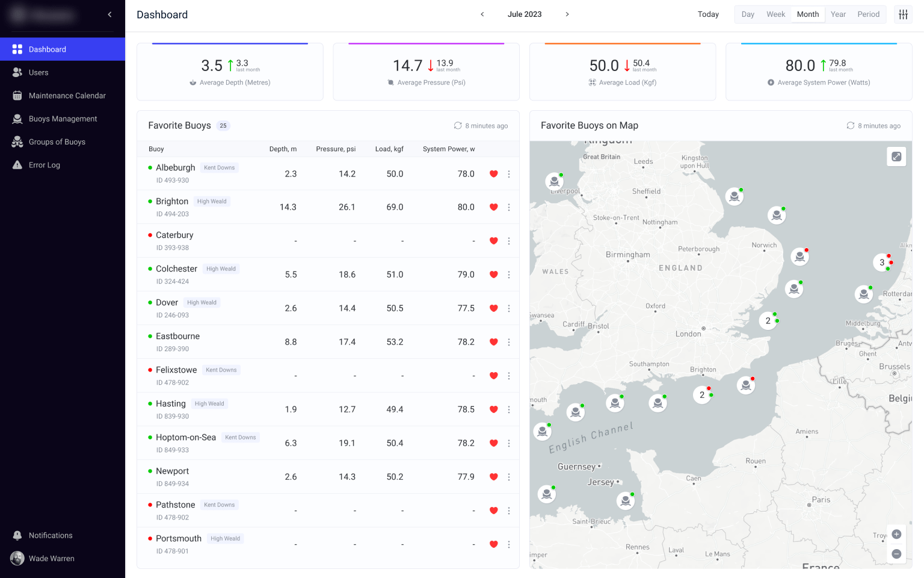Unfavorite the Dover buoy
Viewport: 924px width, 578px height.
pyautogui.click(x=493, y=308)
